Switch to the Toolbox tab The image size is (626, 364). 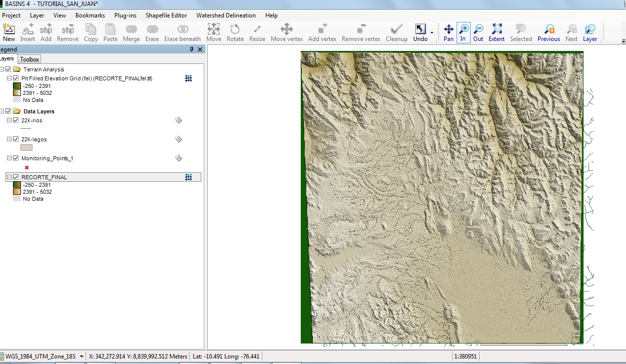[x=29, y=59]
